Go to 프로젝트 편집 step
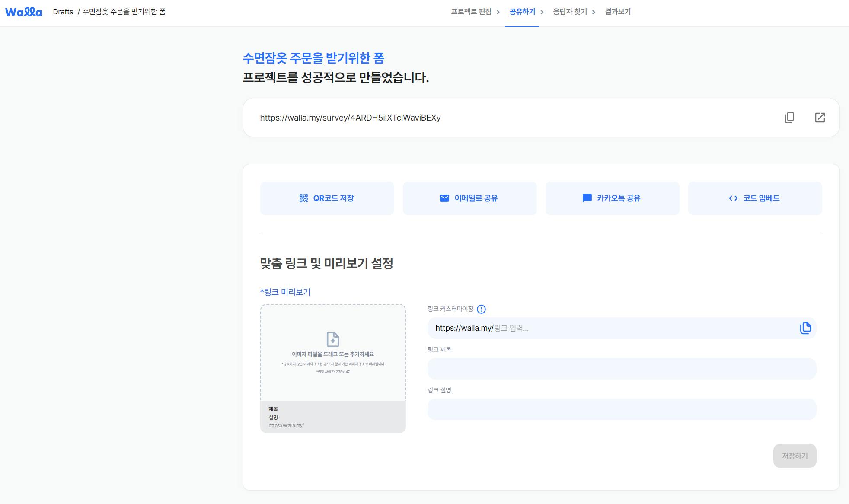The image size is (849, 504). [471, 12]
